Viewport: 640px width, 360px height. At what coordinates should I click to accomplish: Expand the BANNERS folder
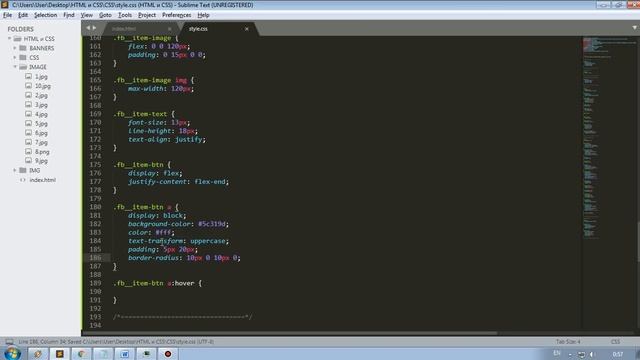tap(15, 48)
